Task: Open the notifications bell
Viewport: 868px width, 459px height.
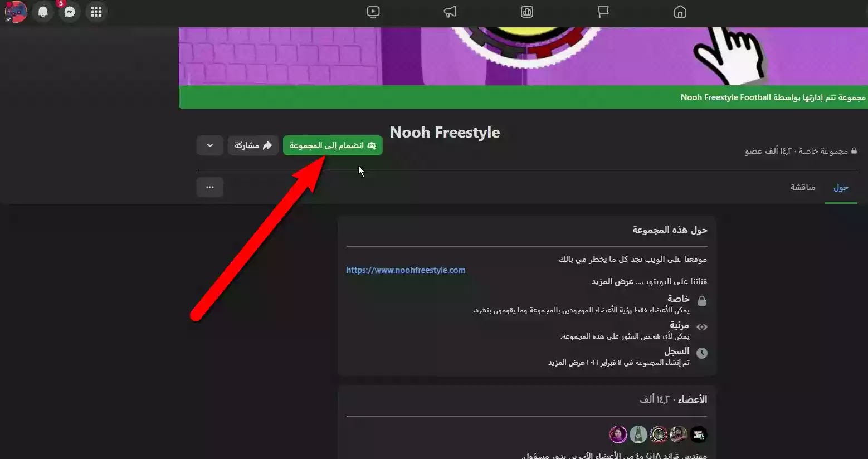Action: tap(43, 12)
